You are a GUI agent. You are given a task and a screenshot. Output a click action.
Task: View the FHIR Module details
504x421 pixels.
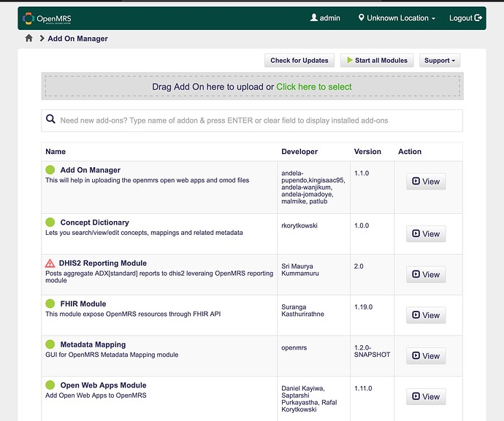(x=426, y=315)
